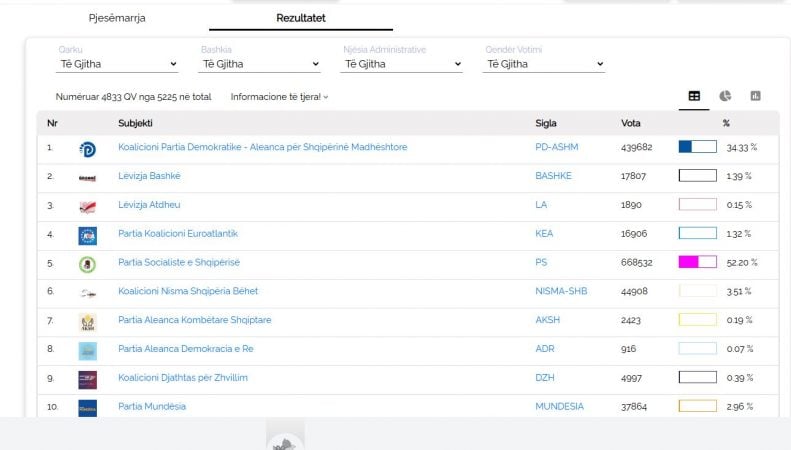Screen dimensions: 791x450
Task: Click the vote count 439682
Action: tap(636, 147)
